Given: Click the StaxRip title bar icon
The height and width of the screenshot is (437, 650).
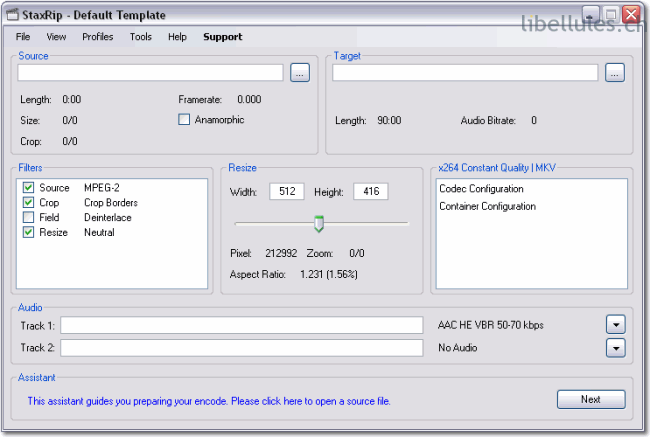Looking at the screenshot, I should pos(13,15).
